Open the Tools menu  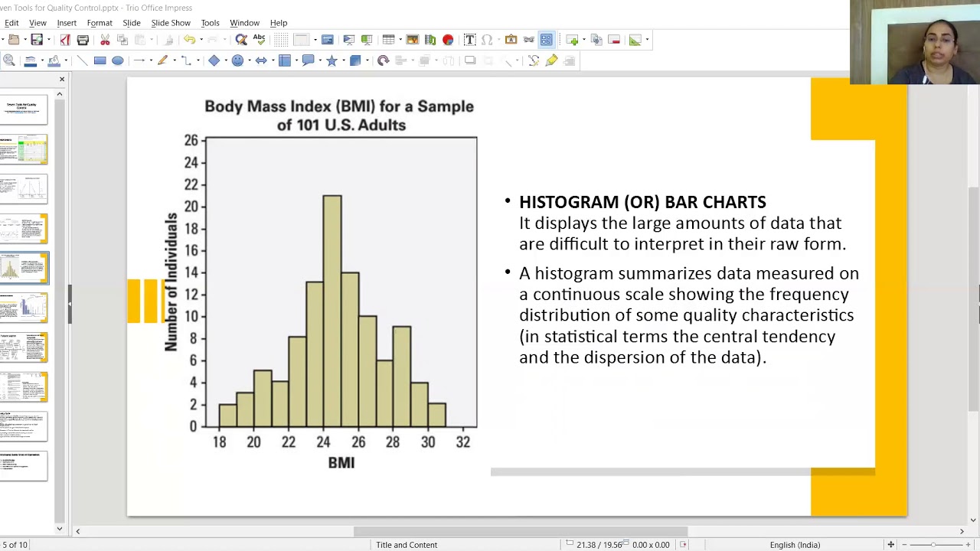[210, 23]
